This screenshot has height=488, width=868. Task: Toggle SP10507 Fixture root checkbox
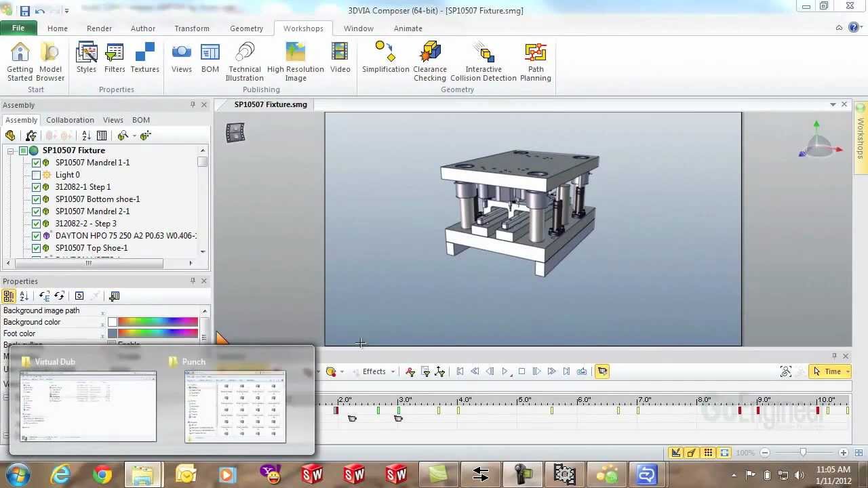coord(23,150)
